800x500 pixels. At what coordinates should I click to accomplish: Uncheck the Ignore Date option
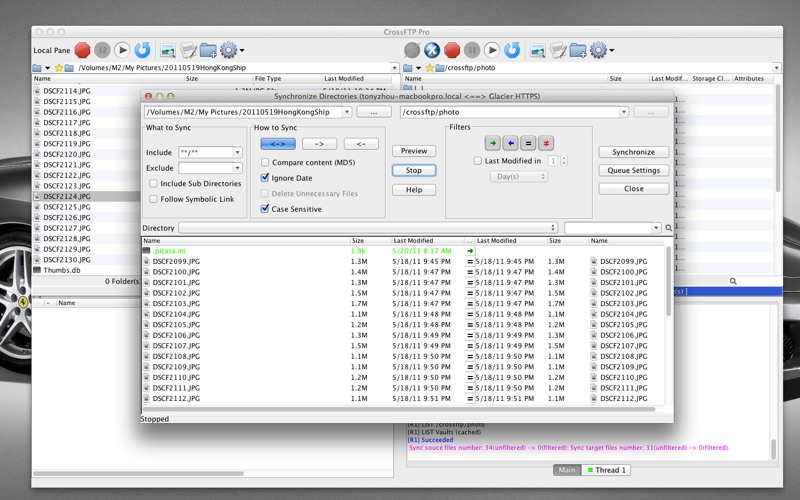pos(265,178)
